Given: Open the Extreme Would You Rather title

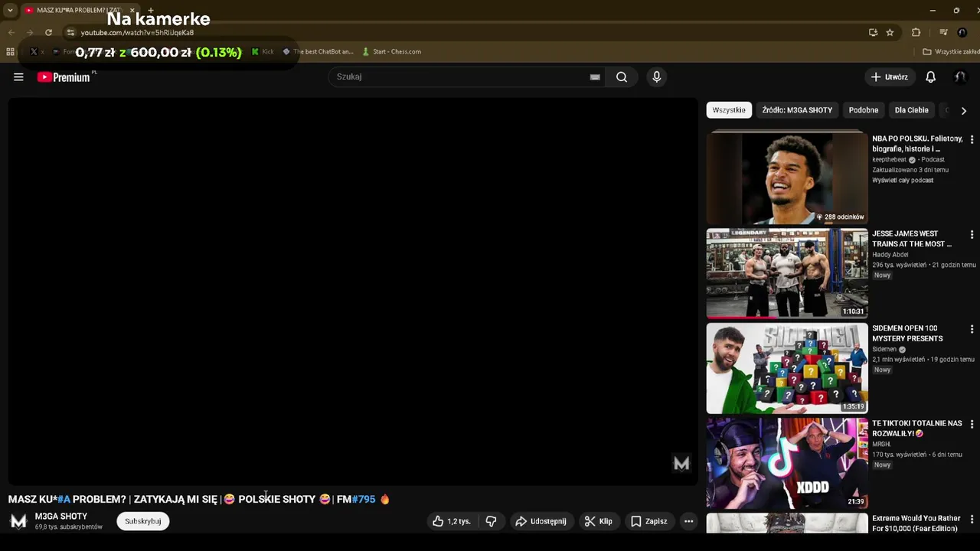Looking at the screenshot, I should point(916,523).
